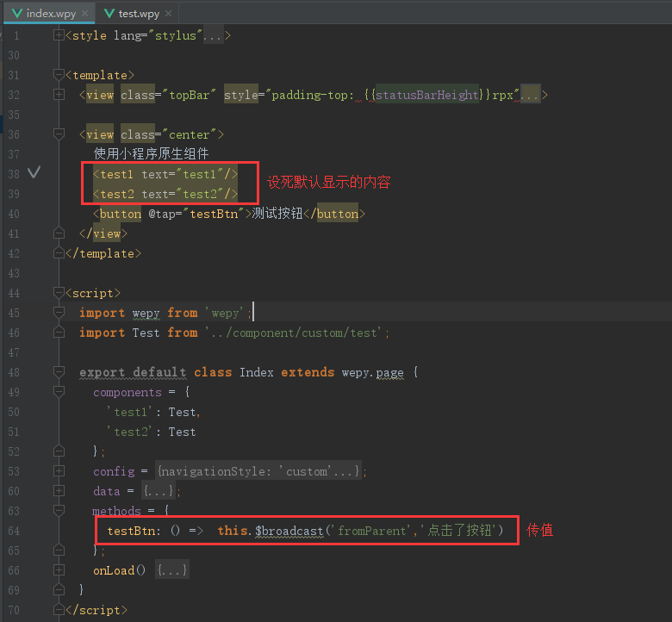Click the $broadcast call on line 64
The height and width of the screenshot is (622, 672).
pos(289,531)
